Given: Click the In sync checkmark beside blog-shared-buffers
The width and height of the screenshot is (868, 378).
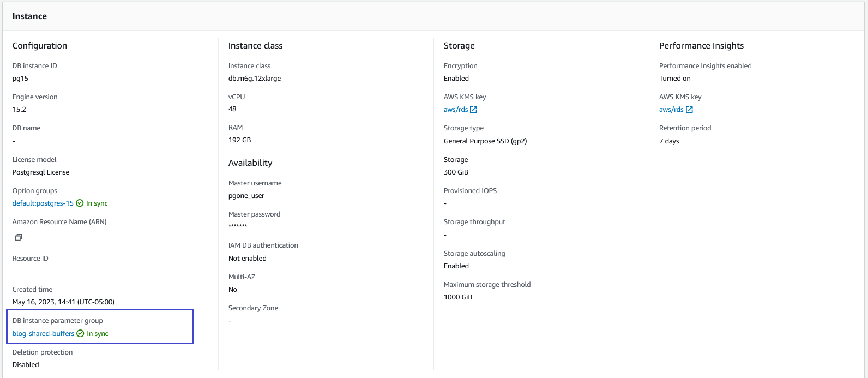Looking at the screenshot, I should click(x=80, y=334).
